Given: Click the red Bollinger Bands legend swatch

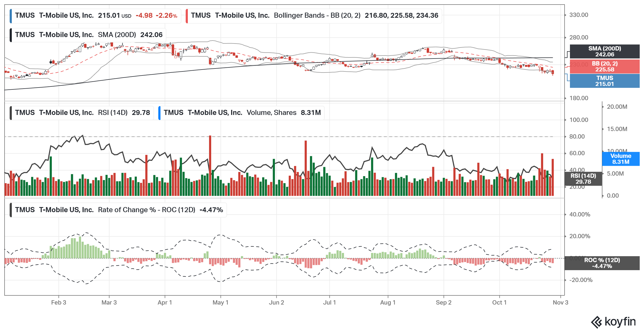Looking at the screenshot, I should pyautogui.click(x=187, y=16).
